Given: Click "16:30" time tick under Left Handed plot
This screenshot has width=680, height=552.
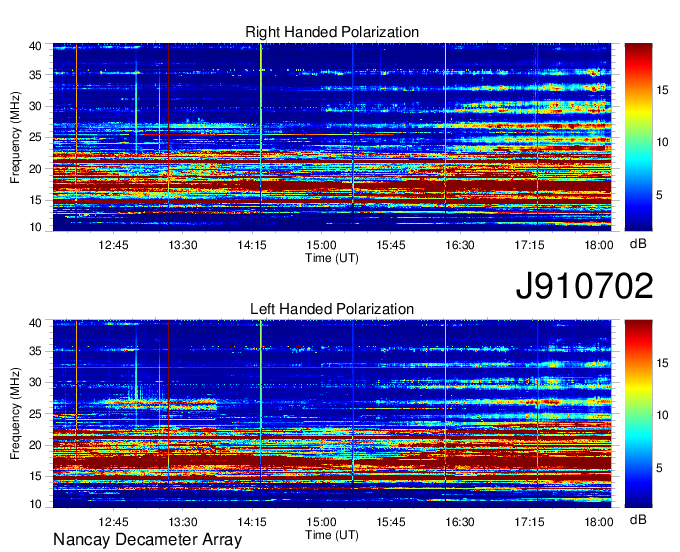Looking at the screenshot, I should 460,522.
